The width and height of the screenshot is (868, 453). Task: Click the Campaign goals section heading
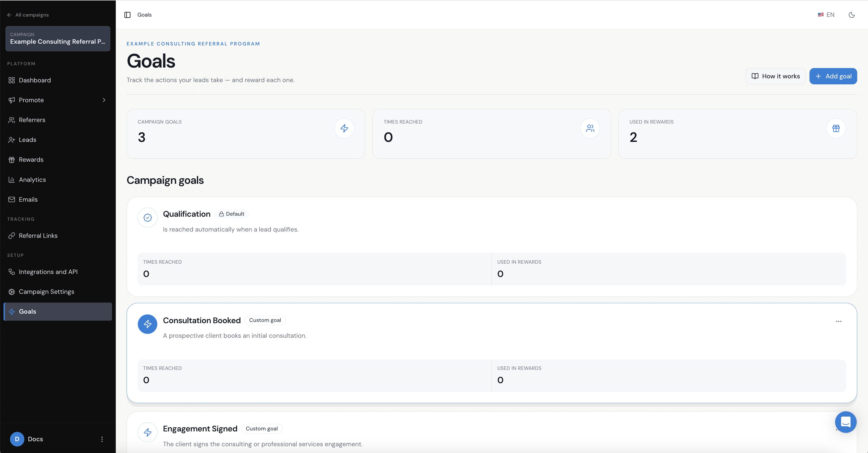(165, 180)
